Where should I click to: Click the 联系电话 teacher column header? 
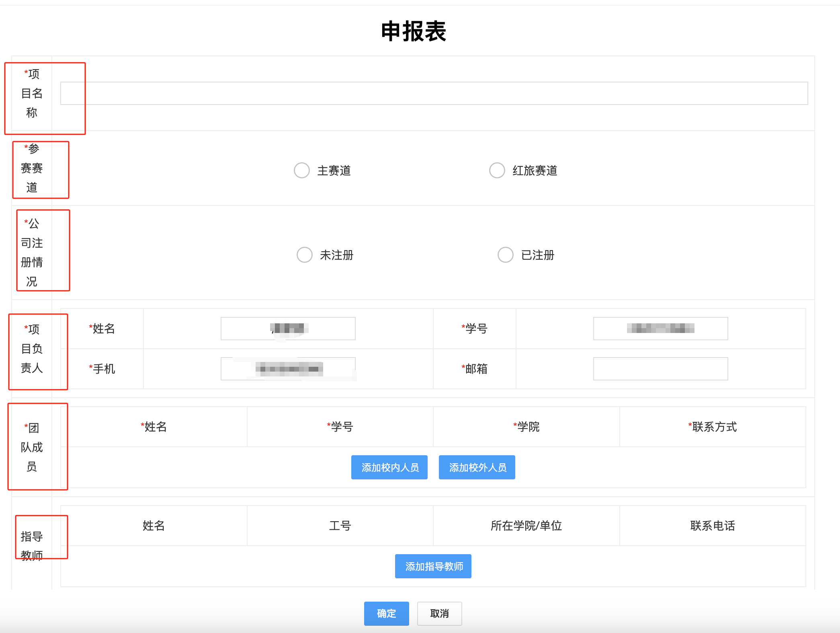point(712,526)
